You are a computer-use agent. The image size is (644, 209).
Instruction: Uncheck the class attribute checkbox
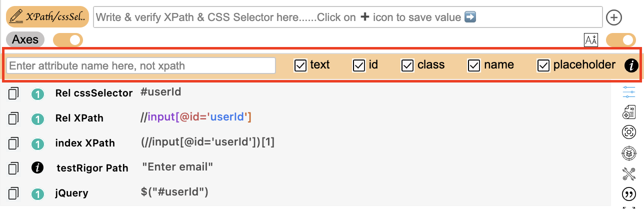tap(407, 65)
